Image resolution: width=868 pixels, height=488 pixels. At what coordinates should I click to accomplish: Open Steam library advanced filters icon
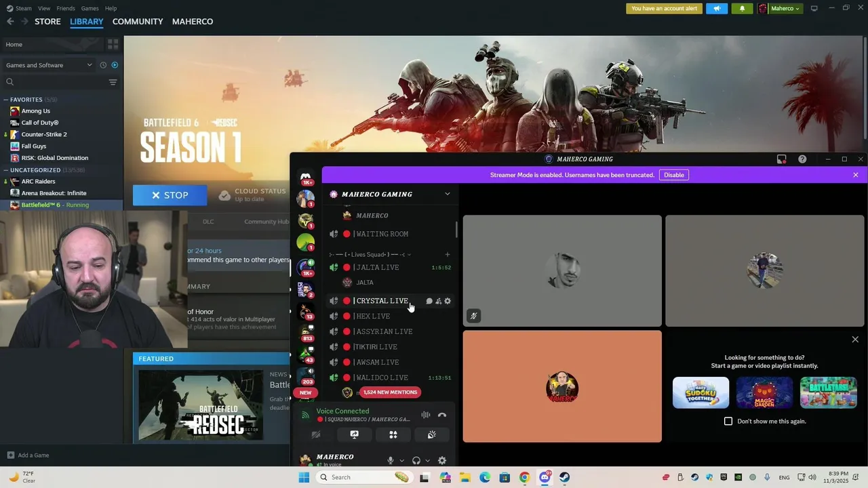tap(113, 82)
